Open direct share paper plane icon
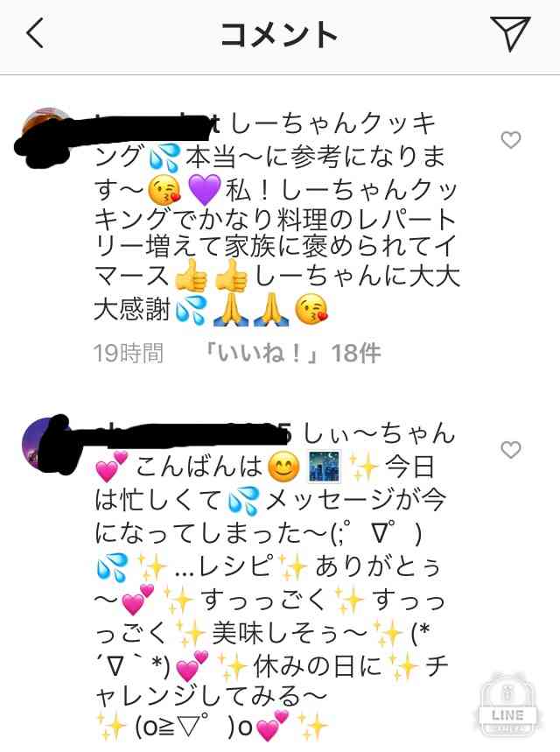 point(509,33)
